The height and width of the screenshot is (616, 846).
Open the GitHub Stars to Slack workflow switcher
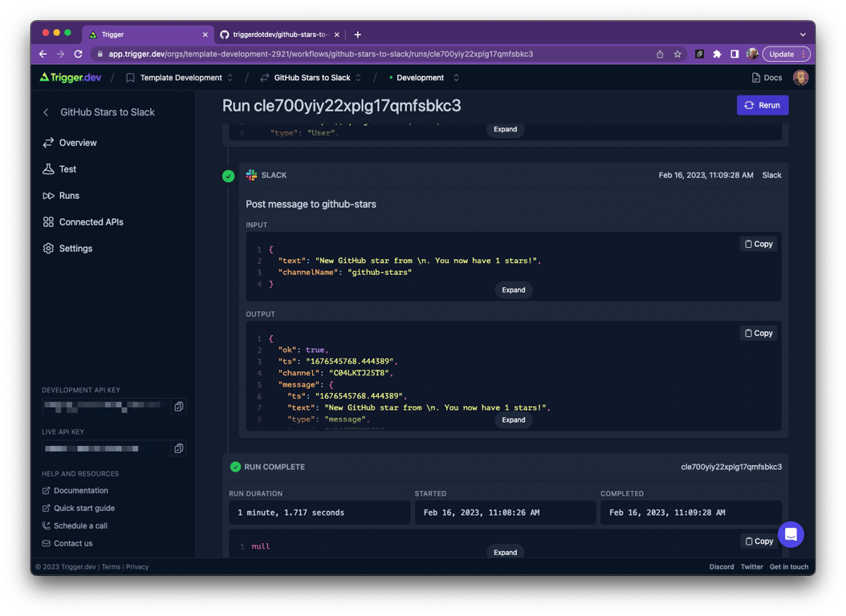311,78
